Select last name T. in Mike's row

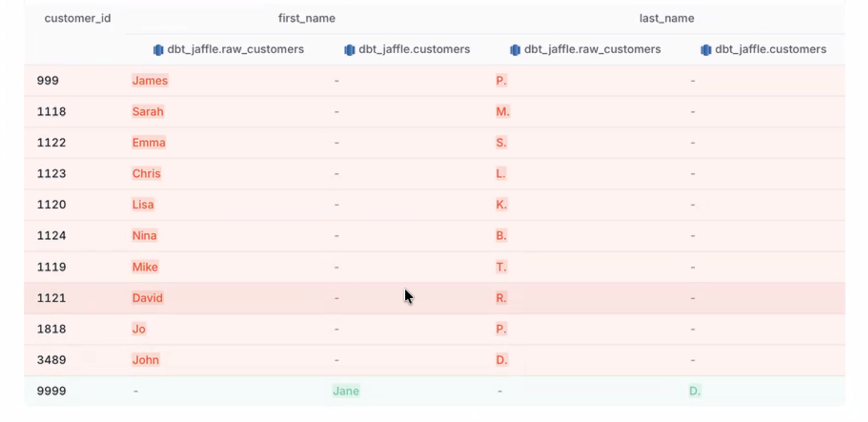pyautogui.click(x=501, y=267)
